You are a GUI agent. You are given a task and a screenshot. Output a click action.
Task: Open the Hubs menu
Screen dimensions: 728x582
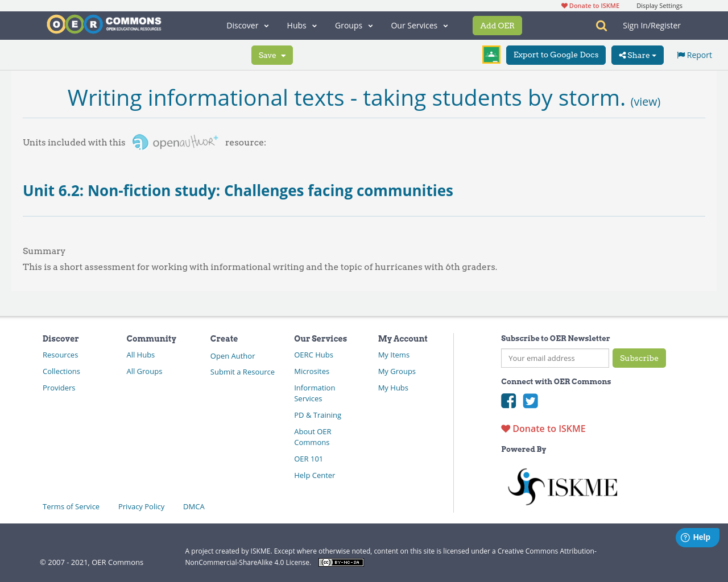tap(301, 25)
